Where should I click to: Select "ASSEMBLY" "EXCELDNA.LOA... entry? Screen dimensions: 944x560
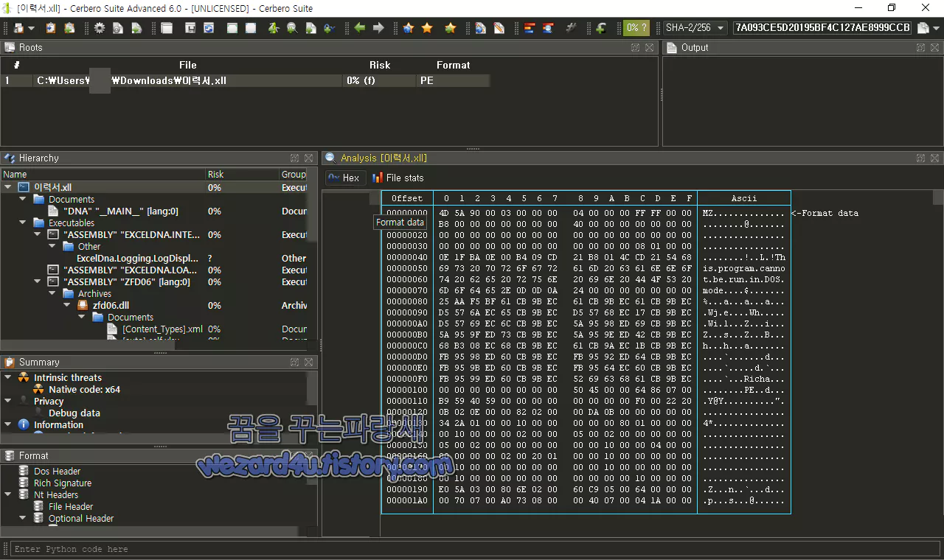131,270
